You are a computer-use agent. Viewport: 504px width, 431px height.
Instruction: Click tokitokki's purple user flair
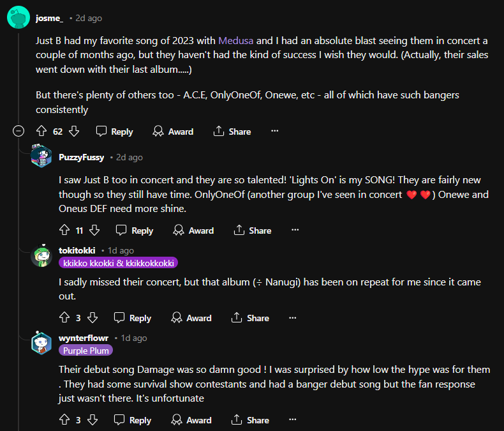point(118,262)
